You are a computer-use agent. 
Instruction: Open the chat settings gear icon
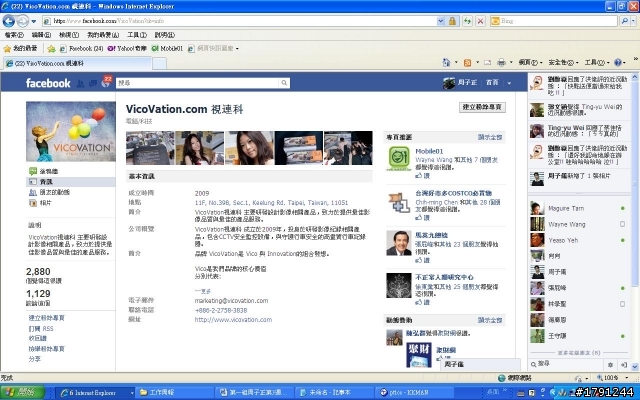coord(610,364)
